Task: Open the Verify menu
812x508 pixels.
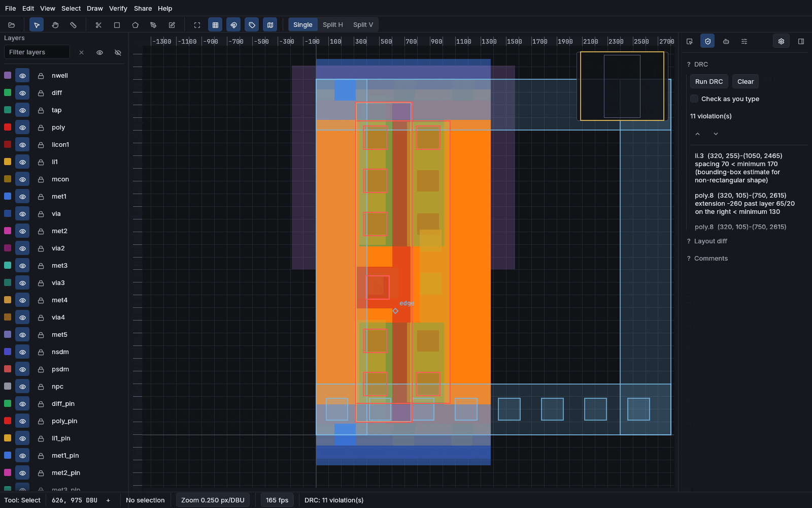Action: tap(118, 9)
